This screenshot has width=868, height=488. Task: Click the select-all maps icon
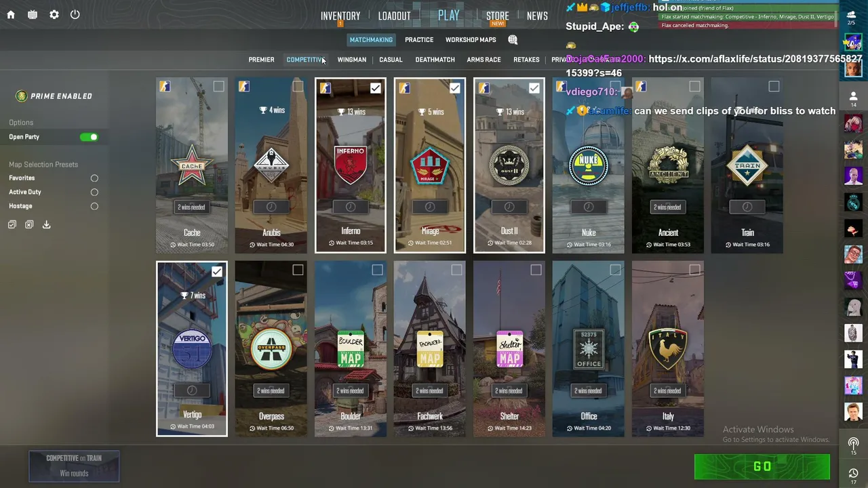[12, 224]
